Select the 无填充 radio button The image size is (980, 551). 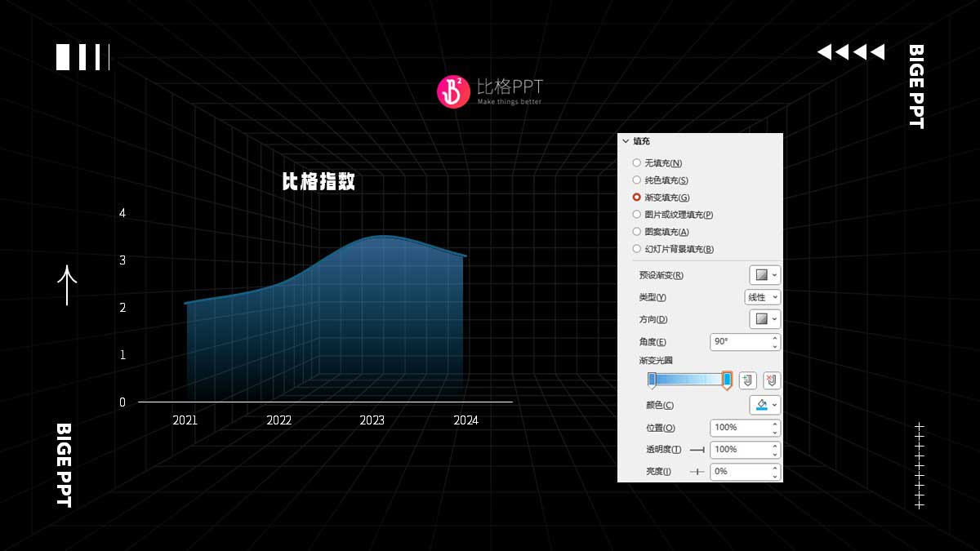[x=636, y=162]
